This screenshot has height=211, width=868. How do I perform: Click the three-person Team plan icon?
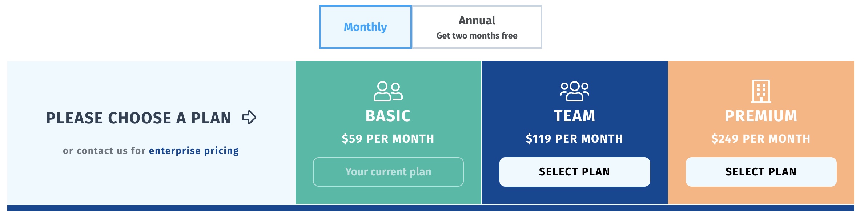pyautogui.click(x=574, y=91)
